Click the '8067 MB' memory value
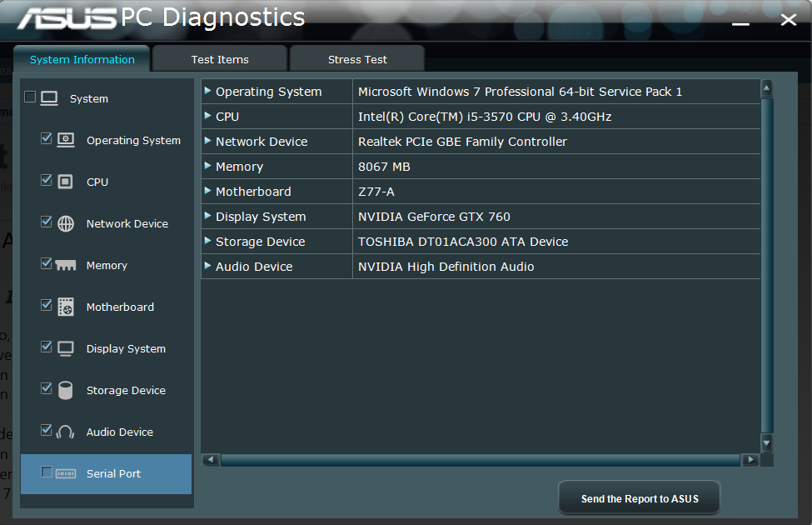The height and width of the screenshot is (525, 812). (384, 167)
